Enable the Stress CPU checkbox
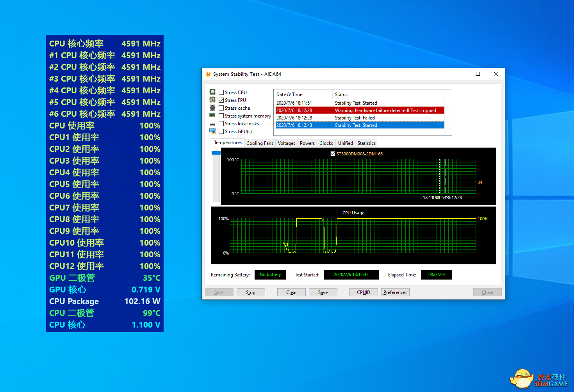The height and width of the screenshot is (392, 574). click(221, 93)
